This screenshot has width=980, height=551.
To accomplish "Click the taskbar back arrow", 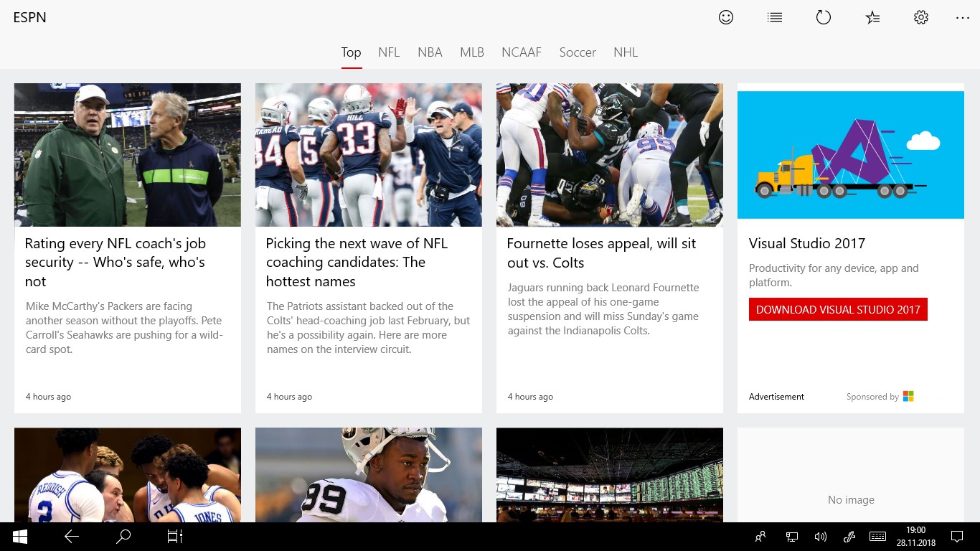I will [x=72, y=537].
